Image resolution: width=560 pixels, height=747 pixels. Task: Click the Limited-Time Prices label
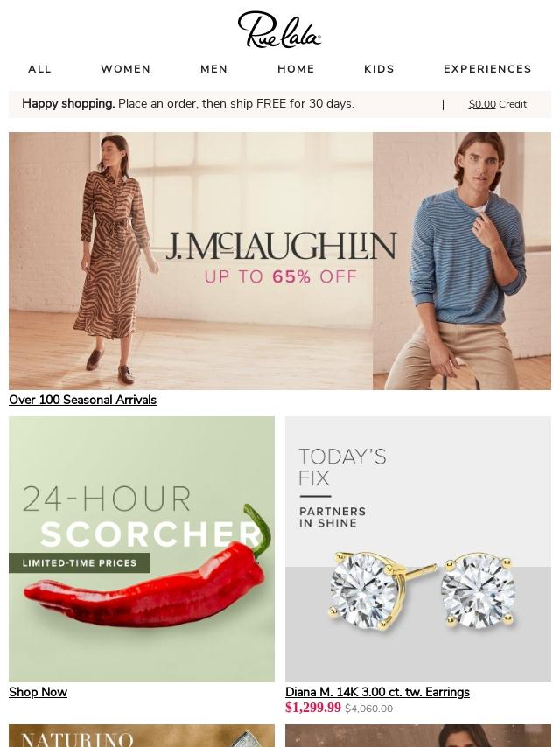[80, 563]
